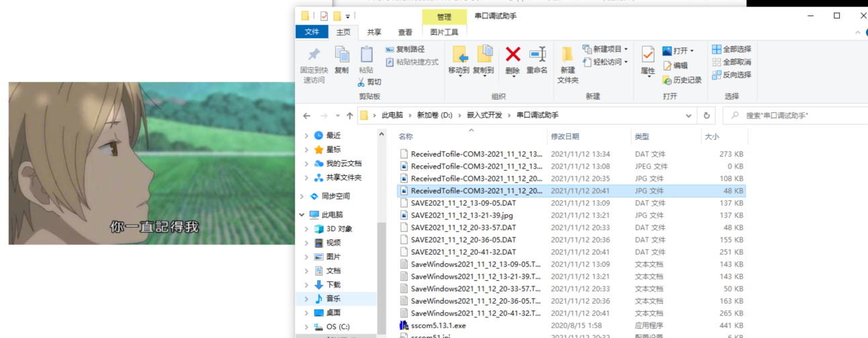Select 复制路径 in the clipboard group

tap(405, 49)
